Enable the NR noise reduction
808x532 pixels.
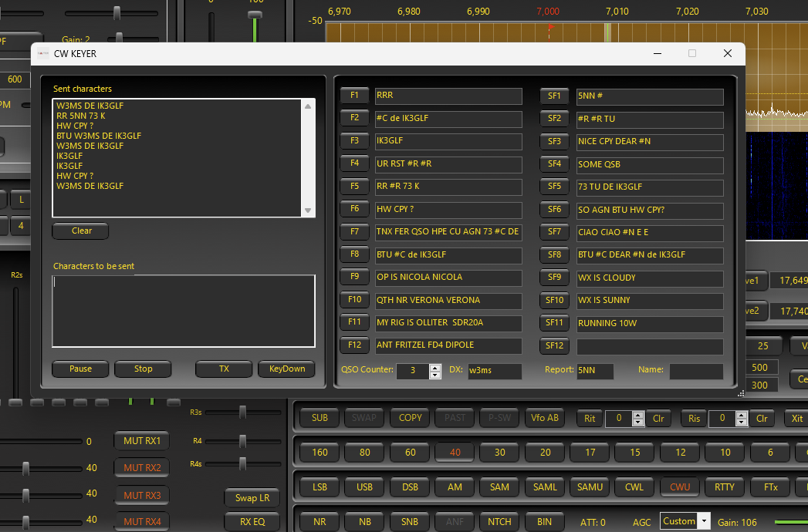click(x=319, y=521)
